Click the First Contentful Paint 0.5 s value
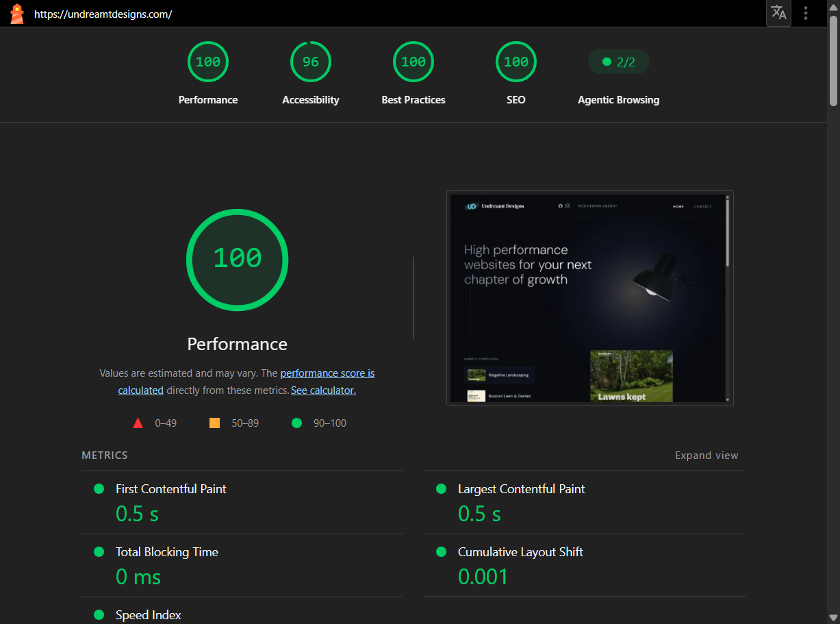The width and height of the screenshot is (840, 624). pyautogui.click(x=137, y=514)
